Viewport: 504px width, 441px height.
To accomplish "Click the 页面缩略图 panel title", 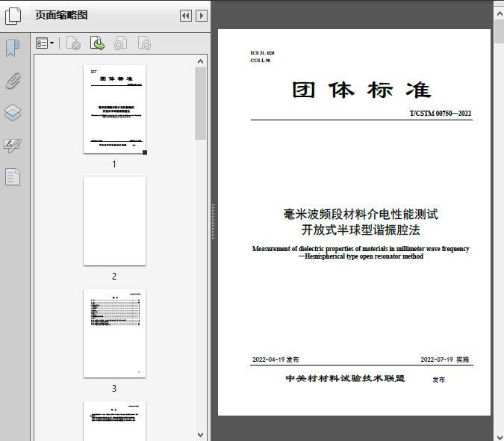I will point(61,15).
